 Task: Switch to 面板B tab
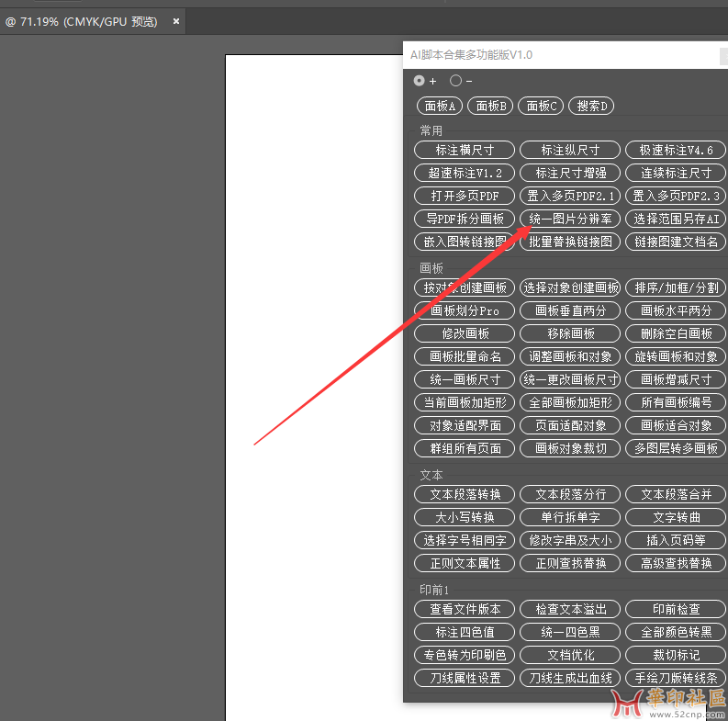[490, 106]
